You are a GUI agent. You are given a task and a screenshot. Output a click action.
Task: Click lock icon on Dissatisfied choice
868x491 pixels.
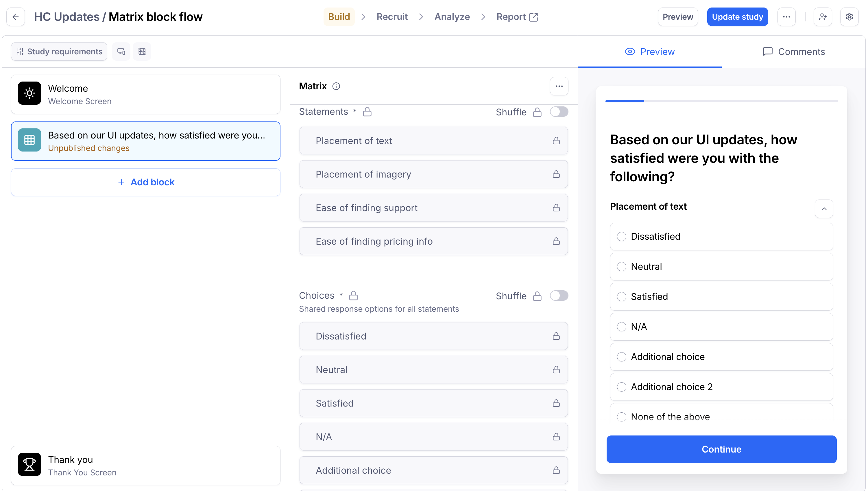pyautogui.click(x=556, y=336)
